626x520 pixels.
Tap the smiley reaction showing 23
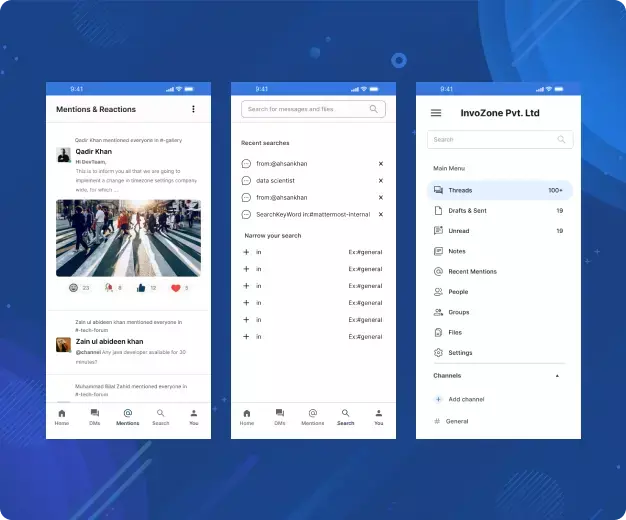[74, 288]
